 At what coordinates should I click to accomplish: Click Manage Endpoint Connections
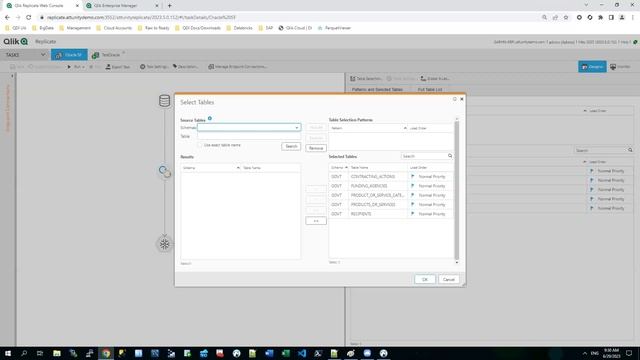238,67
